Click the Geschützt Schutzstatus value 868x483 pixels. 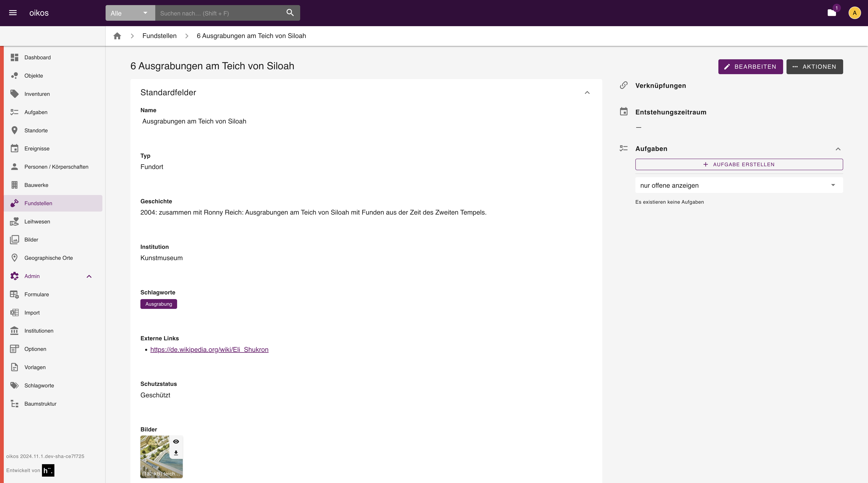(155, 395)
